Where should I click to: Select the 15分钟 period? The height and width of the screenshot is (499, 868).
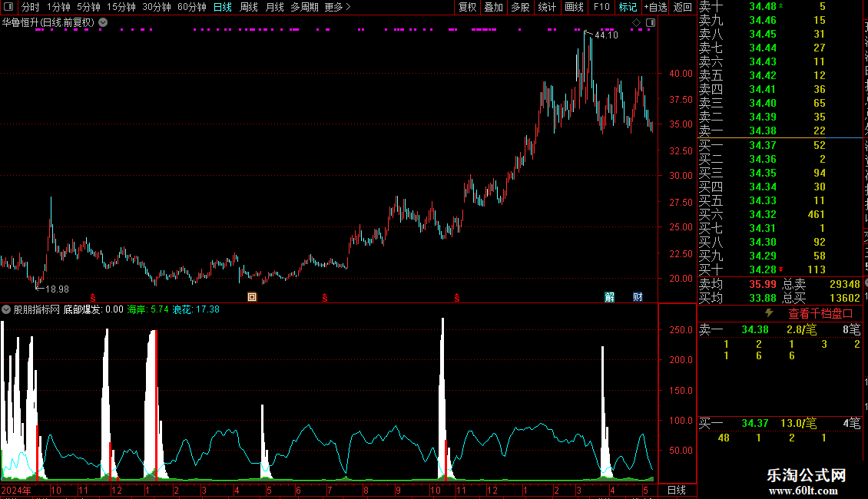coord(121,7)
